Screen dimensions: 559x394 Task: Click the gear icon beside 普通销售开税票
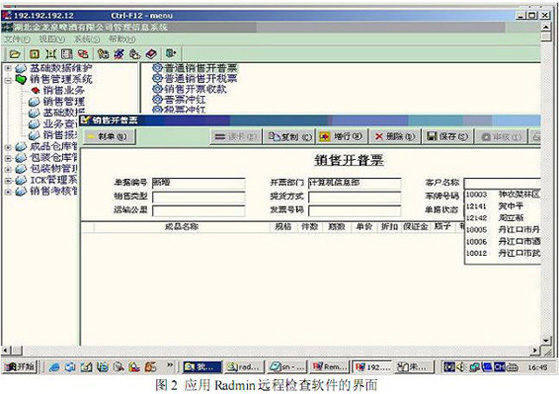(157, 78)
